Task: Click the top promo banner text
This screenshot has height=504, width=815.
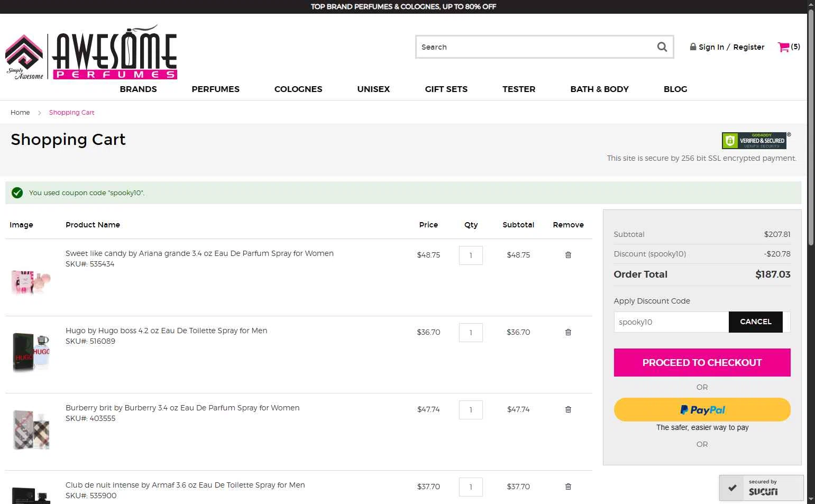Action: click(403, 6)
